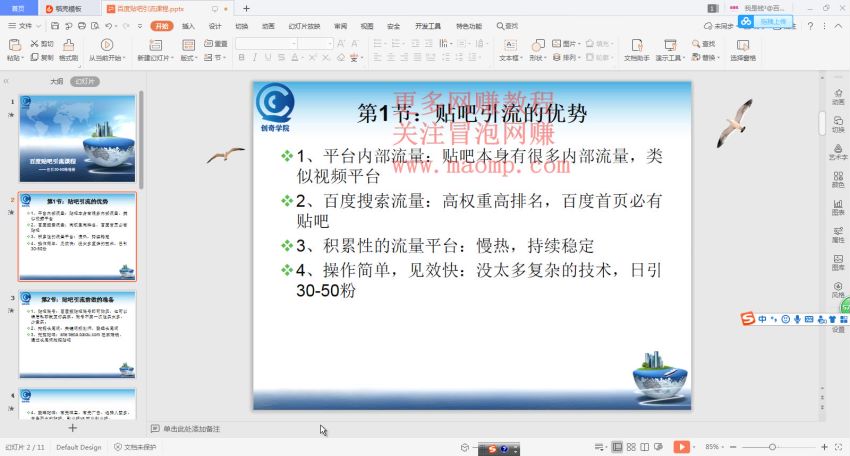
Task: Click the zoom slider handle
Action: [772, 447]
